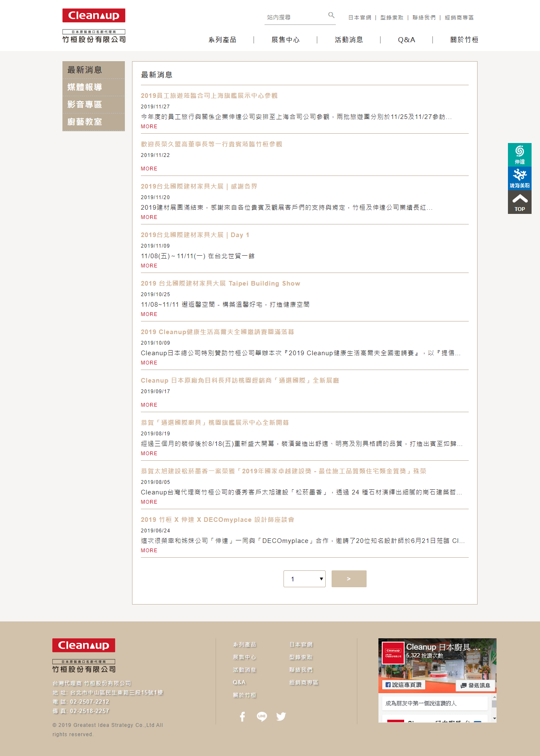Select 影音專區 in the sidebar
This screenshot has height=756, width=540.
pos(94,105)
